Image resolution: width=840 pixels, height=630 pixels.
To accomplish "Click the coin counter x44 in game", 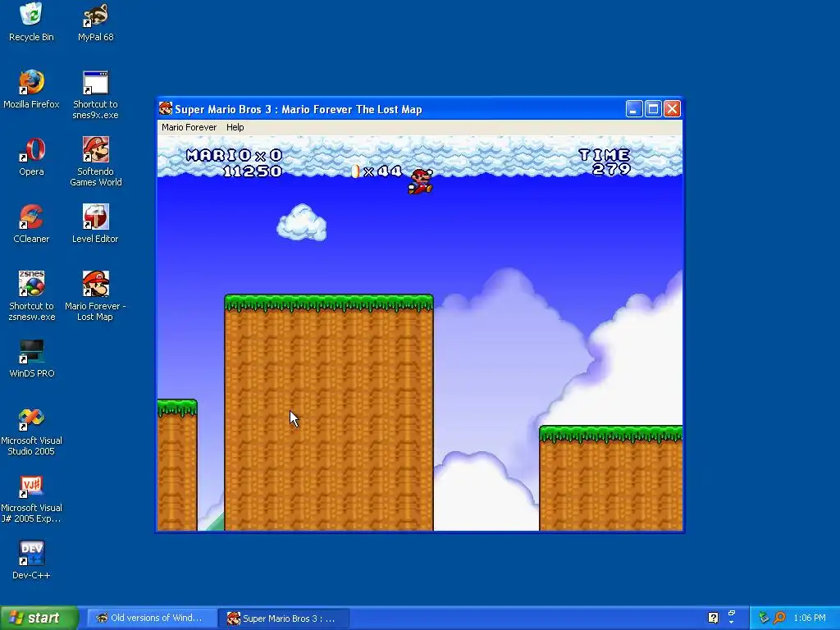I will tap(377, 171).
